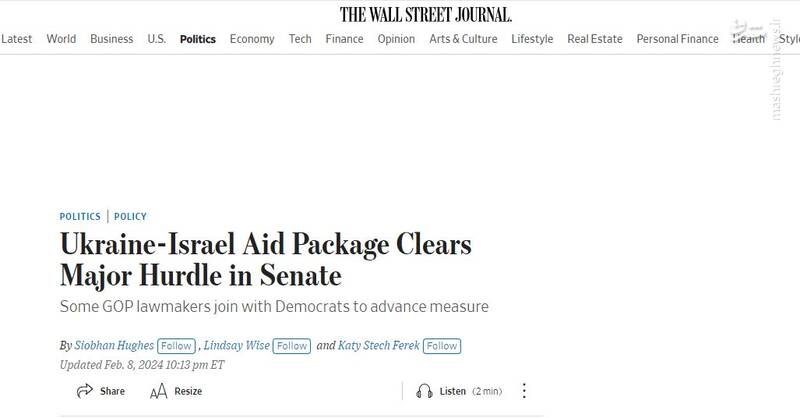Viewport: 800px width, 418px height.
Task: Open the Real Estate section
Action: [x=595, y=39]
